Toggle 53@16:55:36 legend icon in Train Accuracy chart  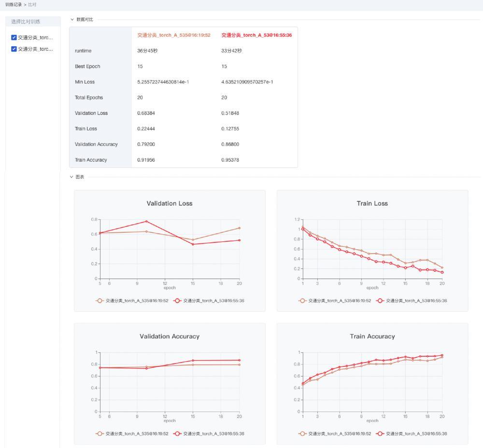tap(380, 434)
